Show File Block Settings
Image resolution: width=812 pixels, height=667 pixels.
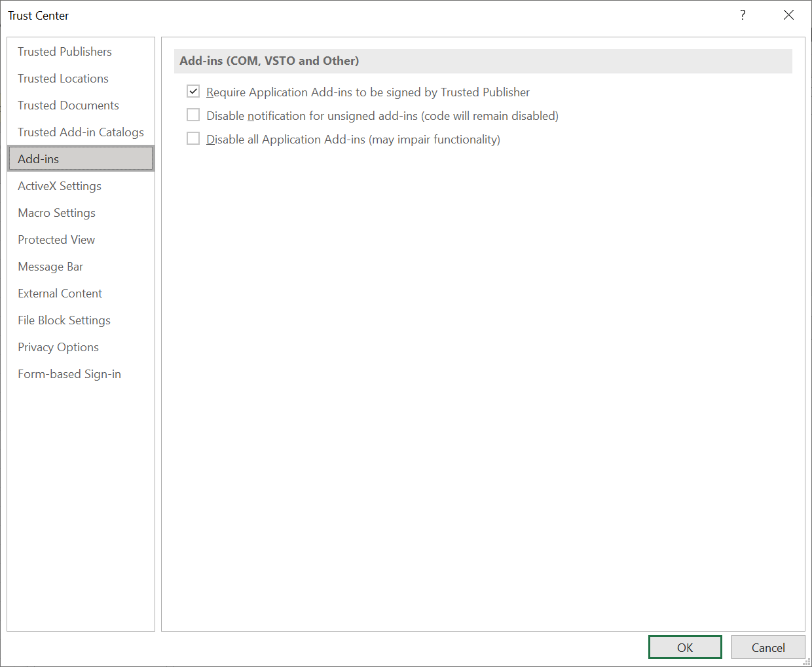(81, 320)
